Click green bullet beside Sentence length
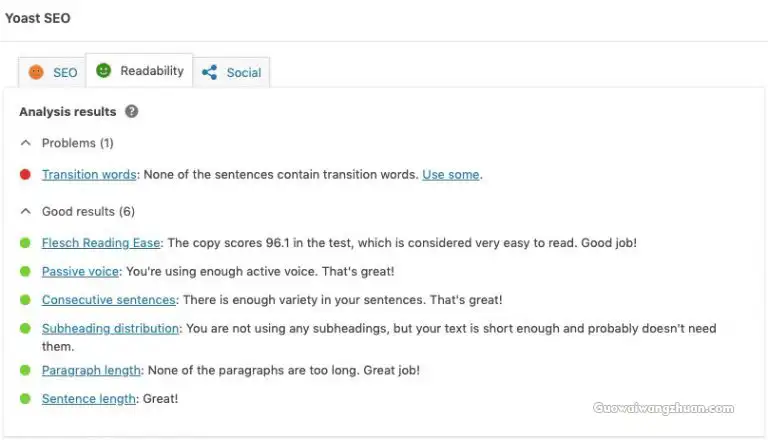Viewport: 768px width, 440px height. [25, 399]
